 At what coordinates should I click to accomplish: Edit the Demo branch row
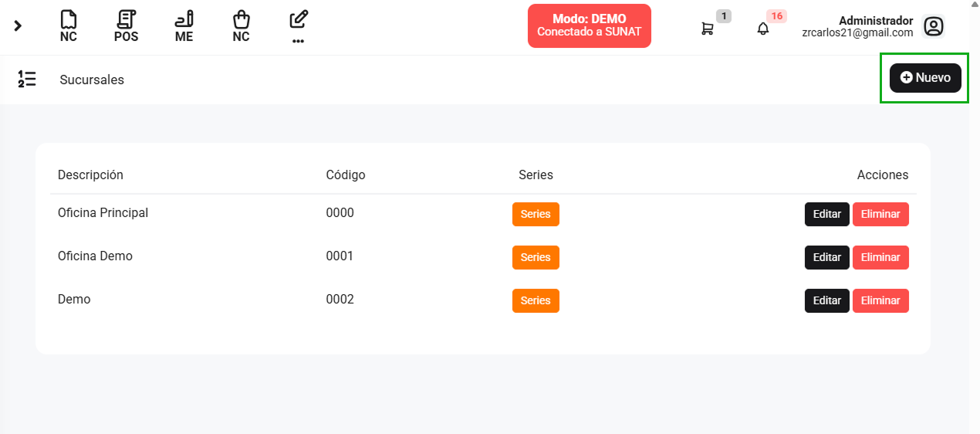(827, 300)
